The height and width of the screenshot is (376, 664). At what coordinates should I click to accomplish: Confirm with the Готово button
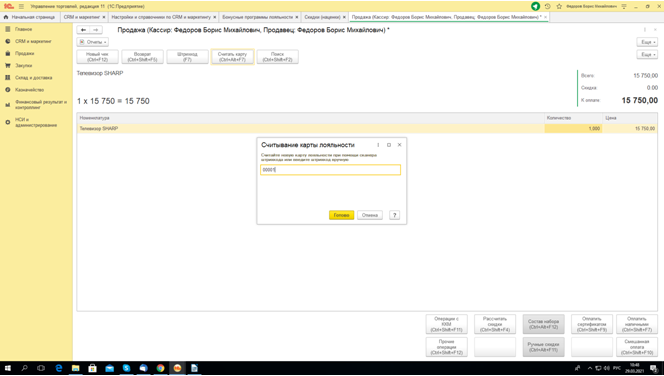[x=341, y=215]
